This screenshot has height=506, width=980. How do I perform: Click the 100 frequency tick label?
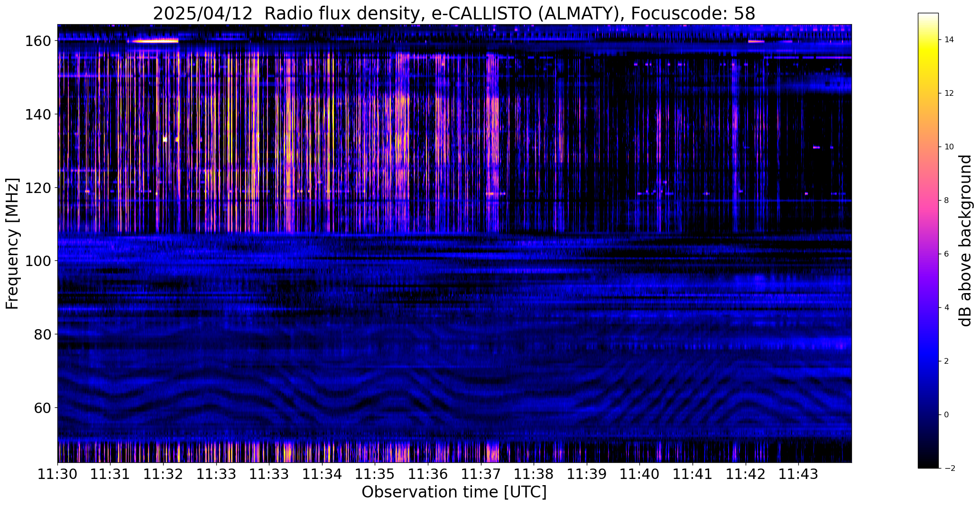(38, 261)
